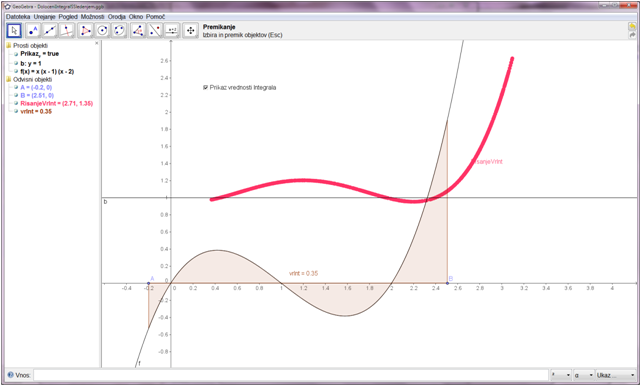
Task: Select the New Point tool
Action: (33, 31)
